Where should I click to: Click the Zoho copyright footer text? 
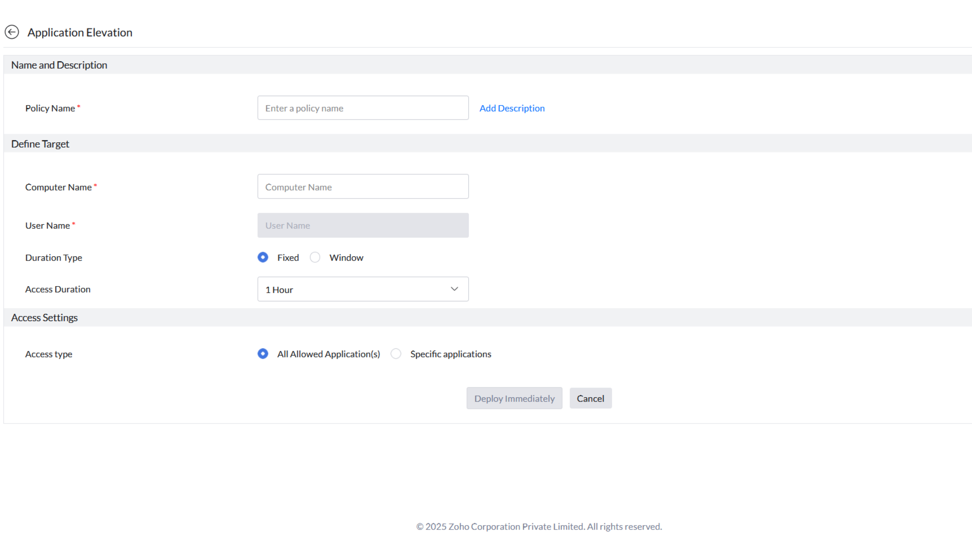click(x=539, y=527)
